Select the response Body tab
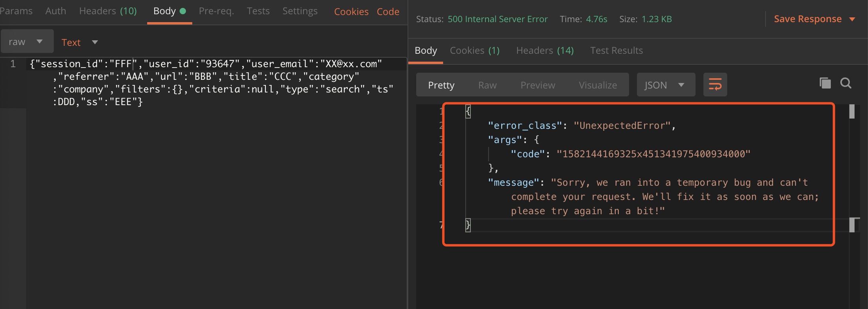Viewport: 868px width, 309px height. click(426, 51)
